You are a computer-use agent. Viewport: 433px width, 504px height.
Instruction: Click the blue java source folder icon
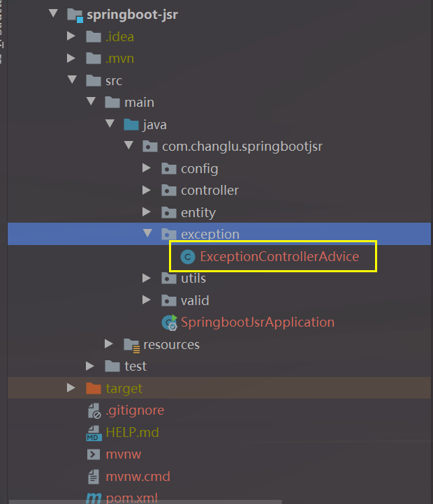131,125
